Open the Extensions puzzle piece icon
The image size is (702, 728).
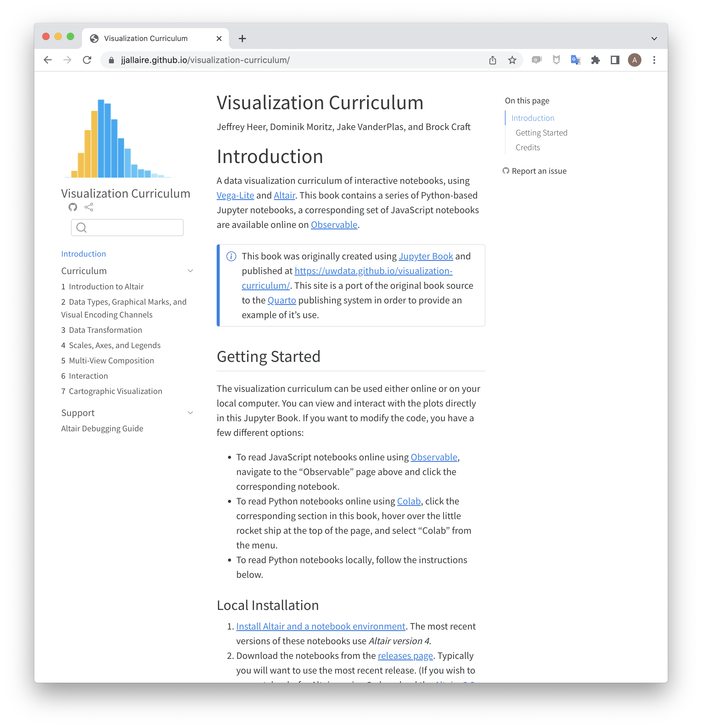(595, 60)
